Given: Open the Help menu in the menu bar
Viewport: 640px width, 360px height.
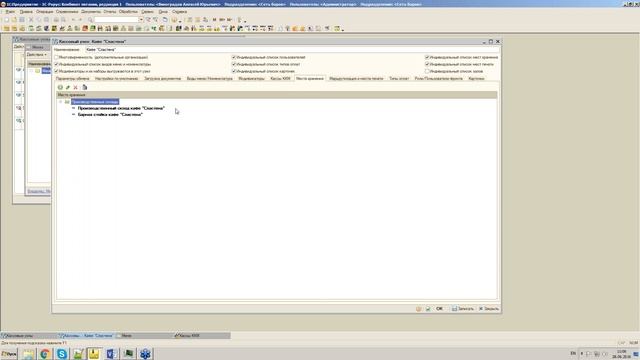Looking at the screenshot, I should (180, 12).
